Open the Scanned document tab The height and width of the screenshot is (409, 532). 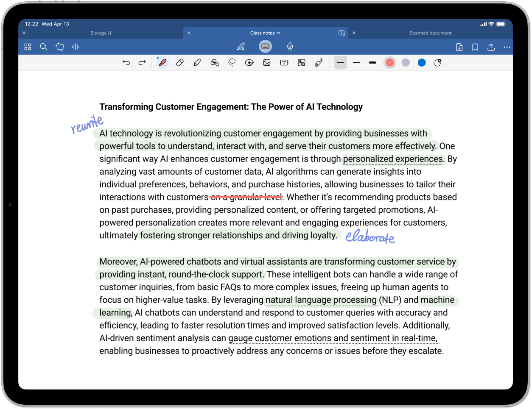click(x=431, y=33)
